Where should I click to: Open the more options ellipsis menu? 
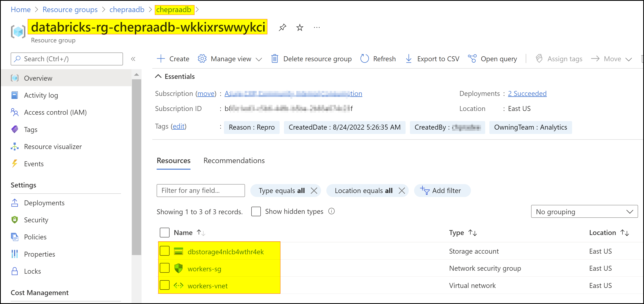click(316, 27)
